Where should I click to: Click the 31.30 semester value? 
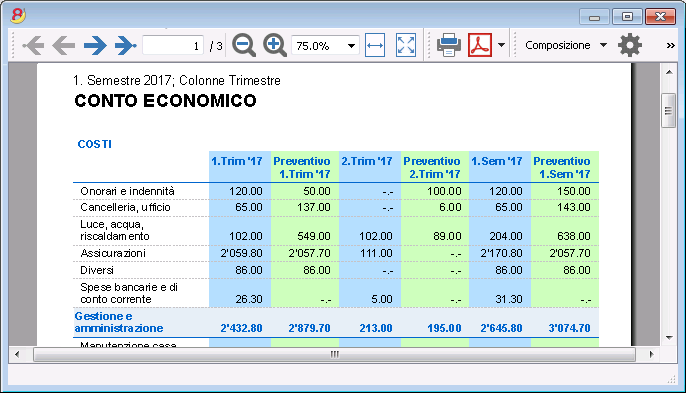point(509,299)
